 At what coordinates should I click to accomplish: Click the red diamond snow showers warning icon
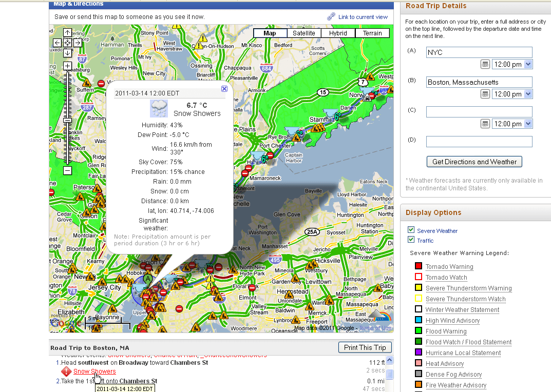coord(66,371)
